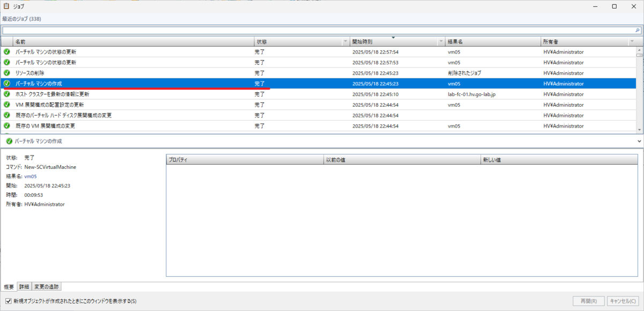Image resolution: width=644 pixels, height=311 pixels.
Task: Click the check icon beside 既存のバーチャル ハード ディスク展開構成の変更
Action: click(x=7, y=115)
